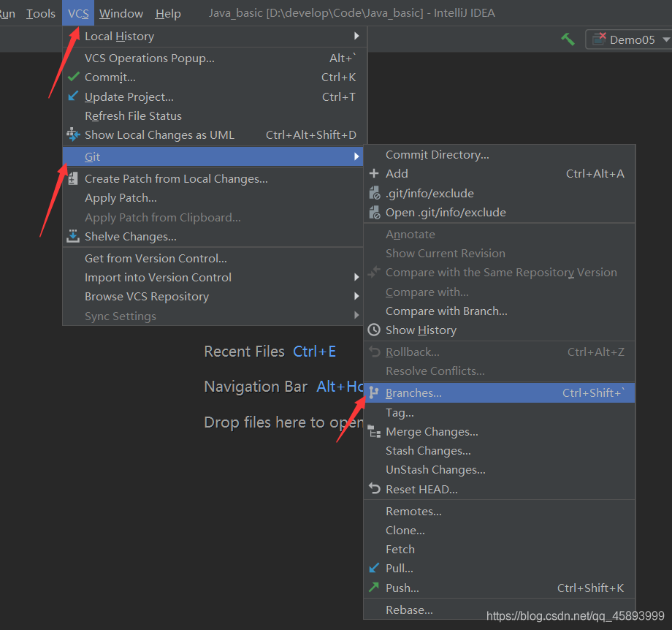Click Open .git/info/exclude label
Viewport: 672px width, 630px height.
click(446, 212)
